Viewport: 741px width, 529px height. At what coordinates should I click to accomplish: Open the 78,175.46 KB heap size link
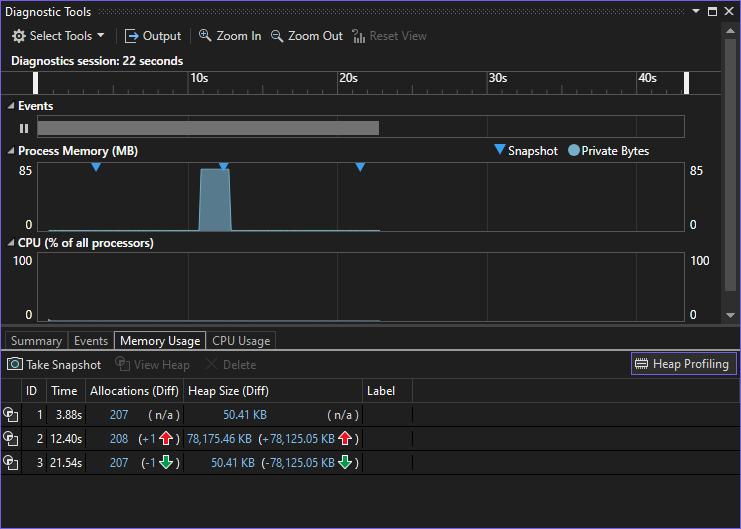tap(219, 439)
